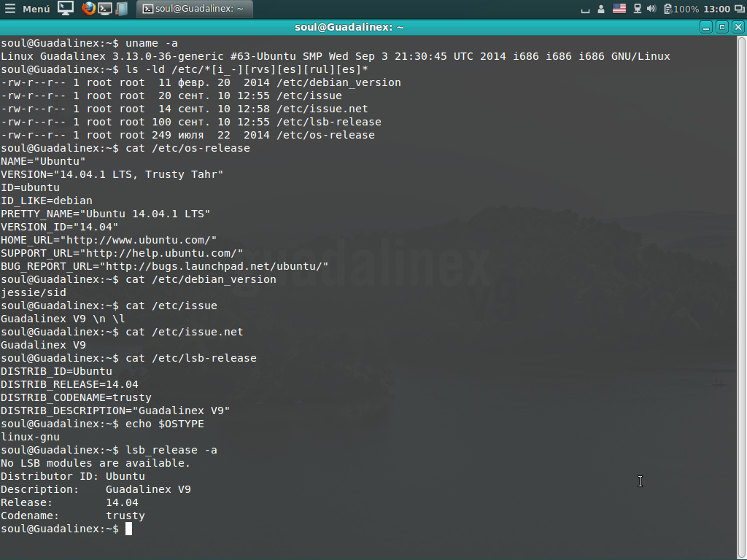Click "/etc/issue.net" in ls listing
The image size is (747, 560).
click(322, 109)
